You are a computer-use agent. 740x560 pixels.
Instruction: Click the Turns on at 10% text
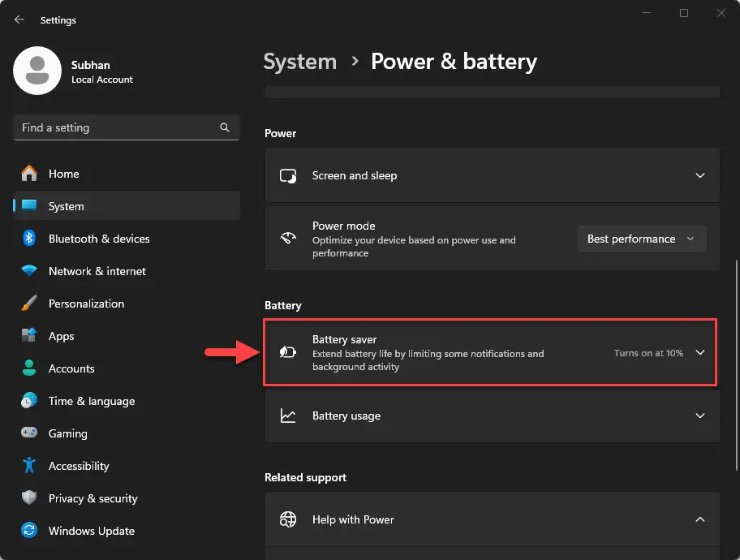(648, 353)
